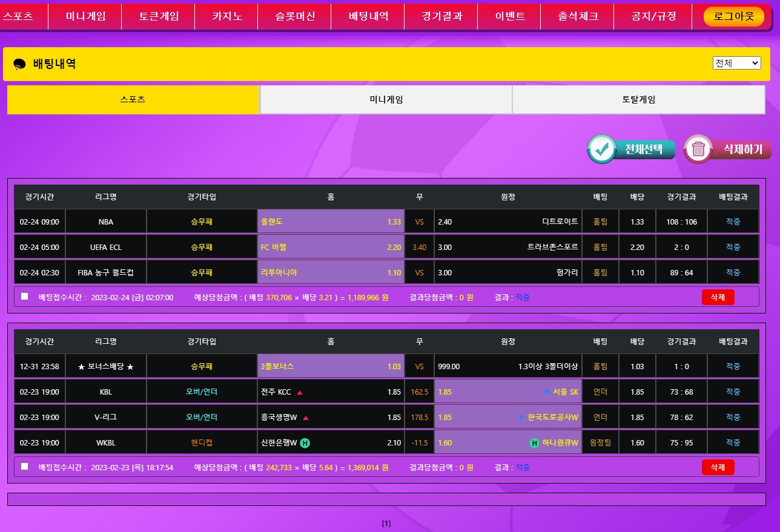This screenshot has height=532, width=780.
Task: Click red up arrow next to 흥국생명W
Action: (x=306, y=418)
